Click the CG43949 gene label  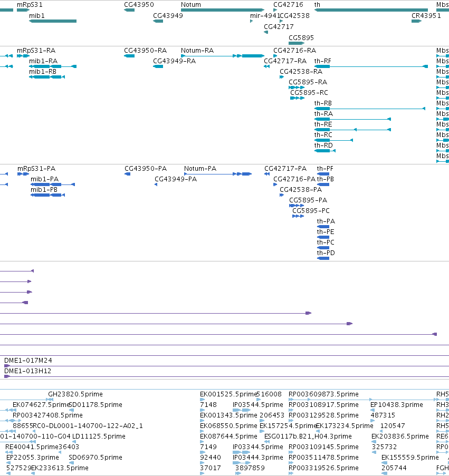pyautogui.click(x=168, y=15)
